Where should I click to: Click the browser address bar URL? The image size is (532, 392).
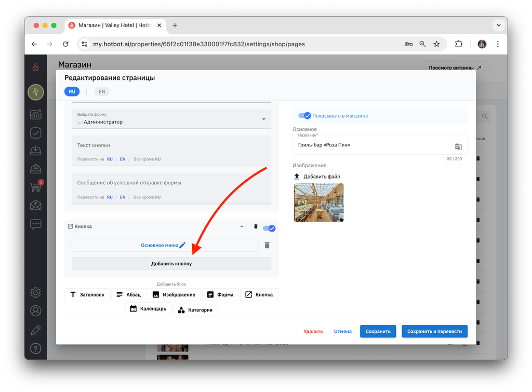(199, 44)
